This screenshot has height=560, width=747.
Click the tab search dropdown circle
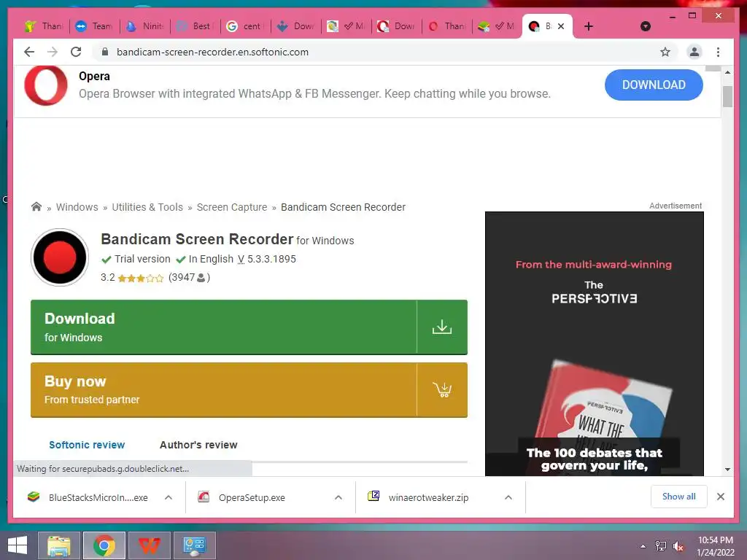[646, 26]
